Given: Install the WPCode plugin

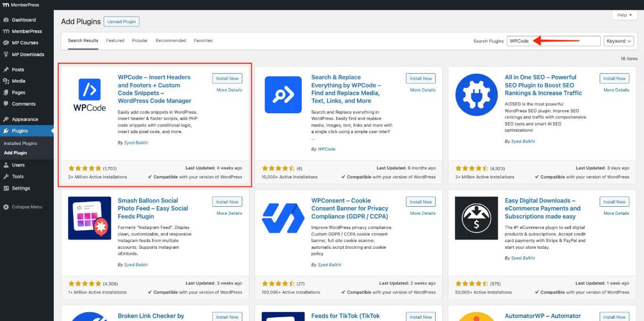Looking at the screenshot, I should click(227, 78).
